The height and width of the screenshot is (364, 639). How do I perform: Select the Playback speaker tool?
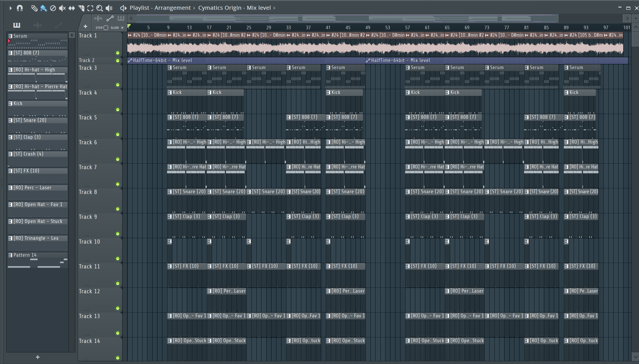(x=109, y=8)
